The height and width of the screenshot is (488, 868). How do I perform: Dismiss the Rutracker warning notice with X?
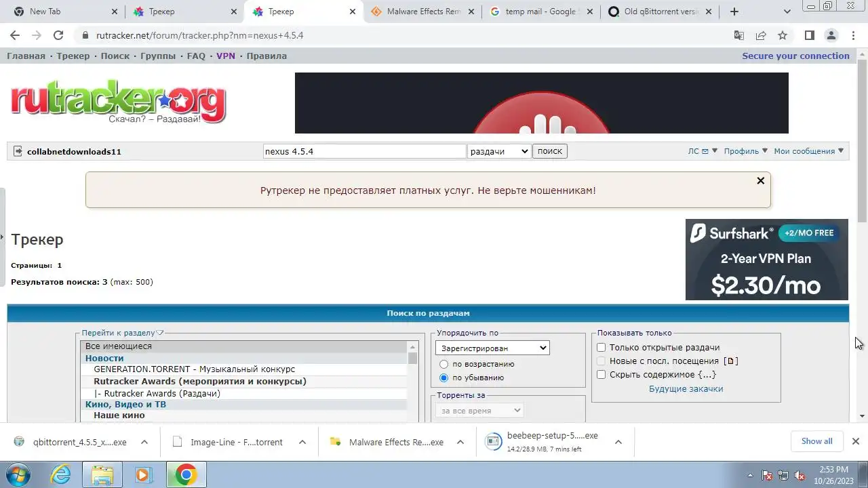[x=760, y=181]
